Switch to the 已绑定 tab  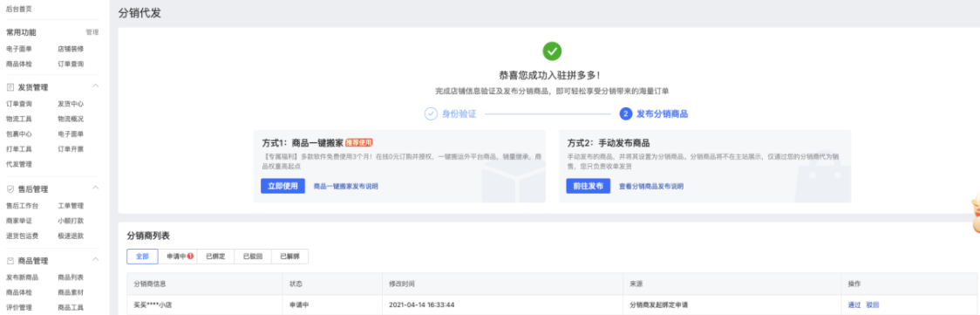[215, 257]
